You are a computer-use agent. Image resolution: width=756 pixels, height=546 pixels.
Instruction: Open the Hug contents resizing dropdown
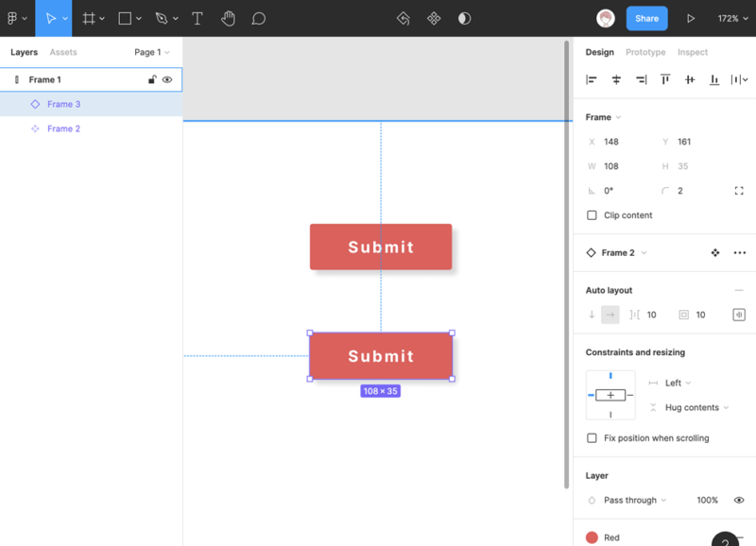pos(697,408)
